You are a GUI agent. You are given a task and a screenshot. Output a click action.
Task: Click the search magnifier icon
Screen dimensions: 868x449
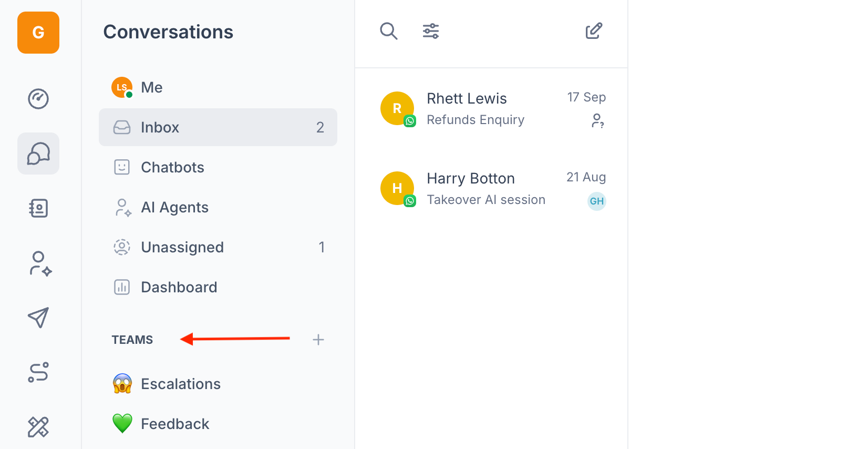tap(388, 31)
